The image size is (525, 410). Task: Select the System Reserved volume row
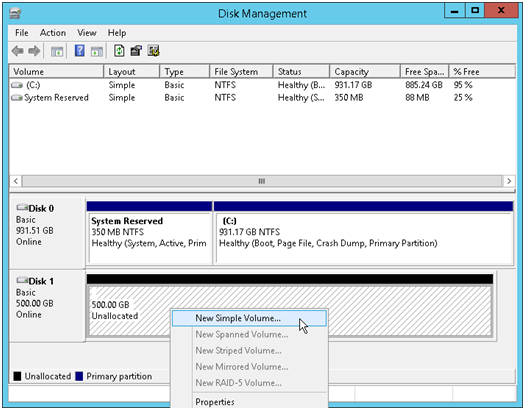[262, 98]
